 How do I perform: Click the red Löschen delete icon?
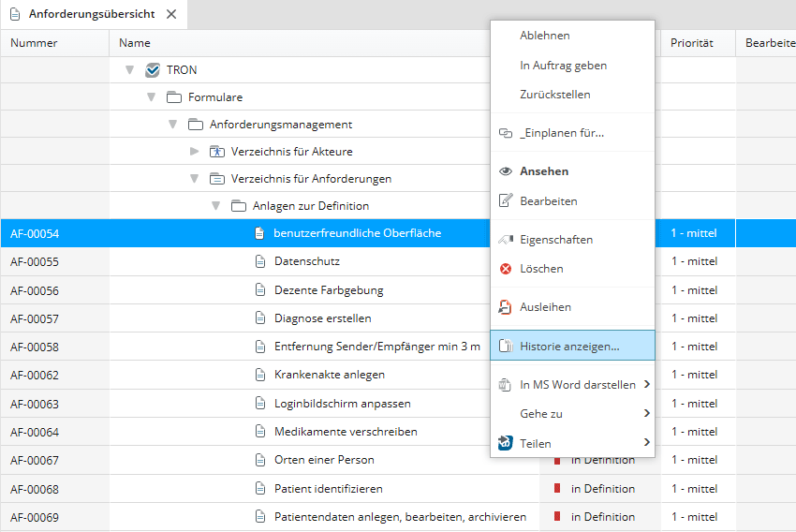pyautogui.click(x=506, y=269)
